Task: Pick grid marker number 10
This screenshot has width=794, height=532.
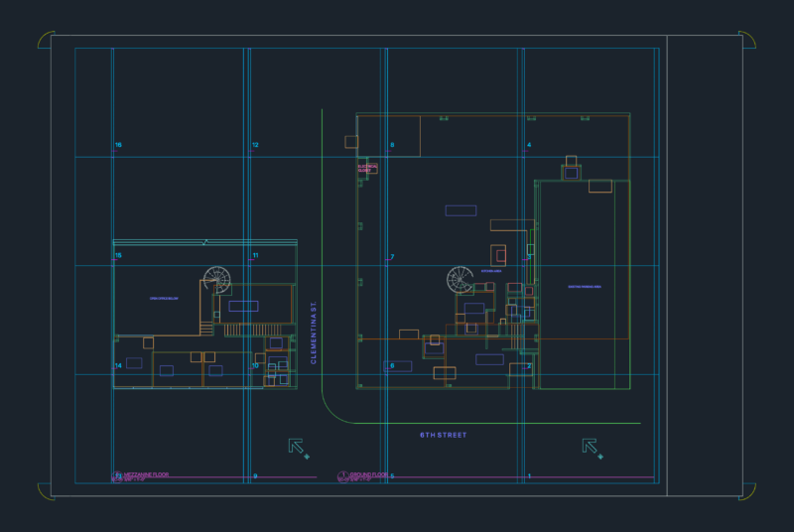Action: 255,365
